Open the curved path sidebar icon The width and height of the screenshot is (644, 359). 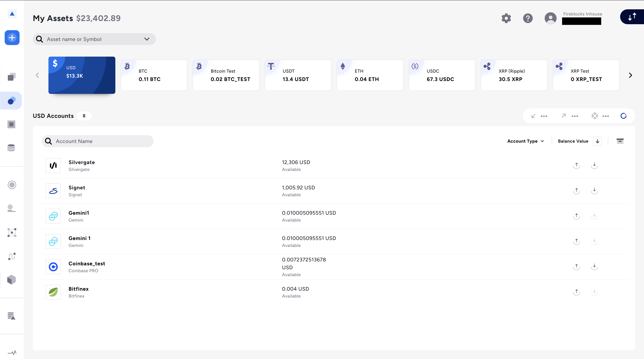[x=12, y=257]
